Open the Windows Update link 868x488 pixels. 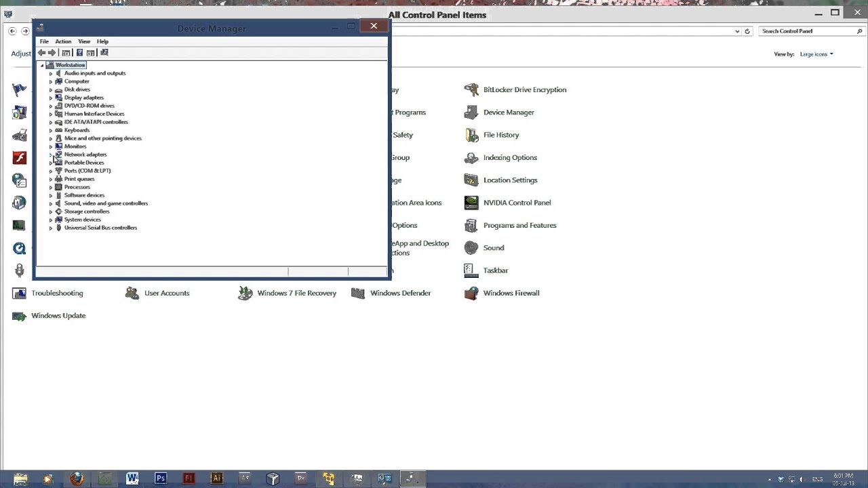pos(58,316)
